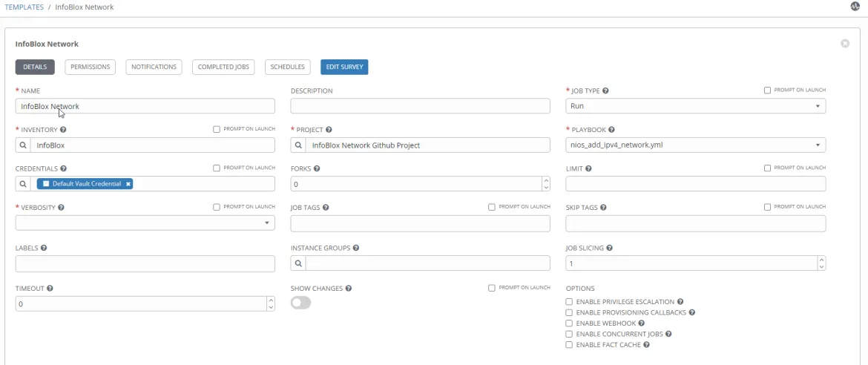Open the Job Type dropdown

695,106
